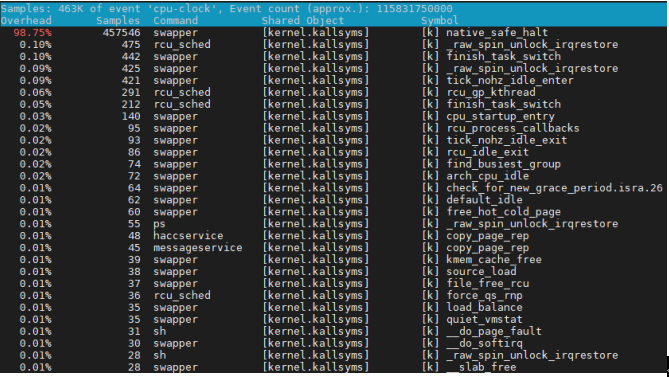The height and width of the screenshot is (377, 669).
Task: Click the Symbol column header
Action: tap(440, 20)
